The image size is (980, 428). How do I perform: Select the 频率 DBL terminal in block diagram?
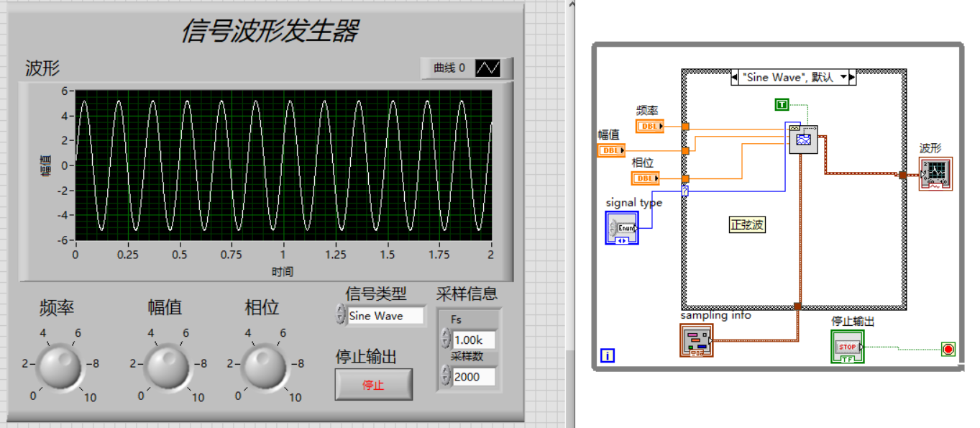(x=650, y=126)
